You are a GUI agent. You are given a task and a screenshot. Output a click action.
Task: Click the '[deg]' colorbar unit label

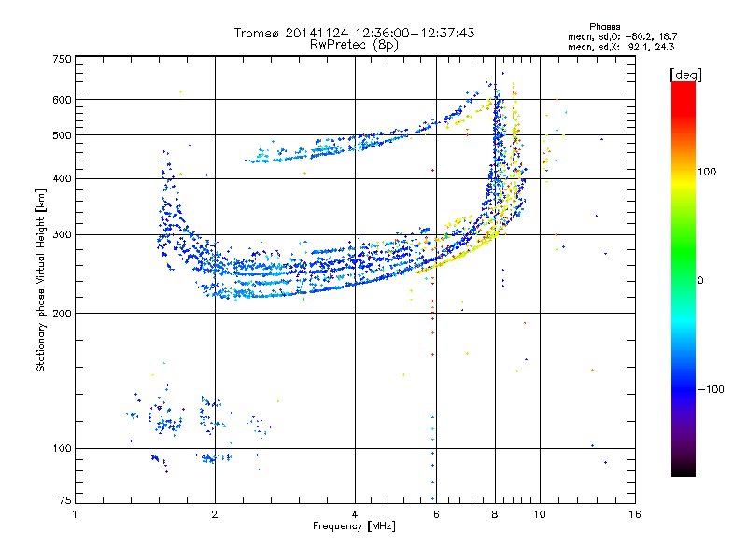(685, 75)
